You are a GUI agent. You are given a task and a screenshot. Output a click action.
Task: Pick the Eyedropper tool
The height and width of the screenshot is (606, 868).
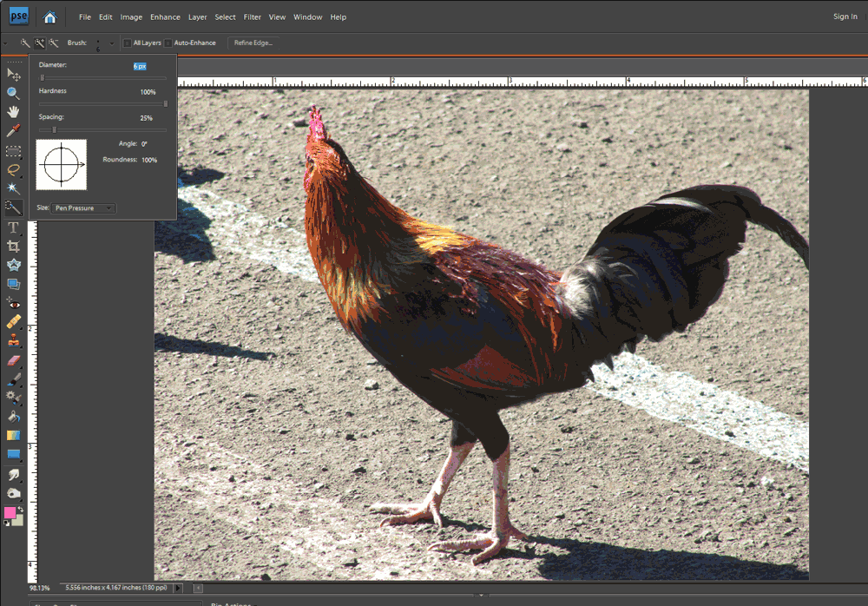pyautogui.click(x=13, y=131)
